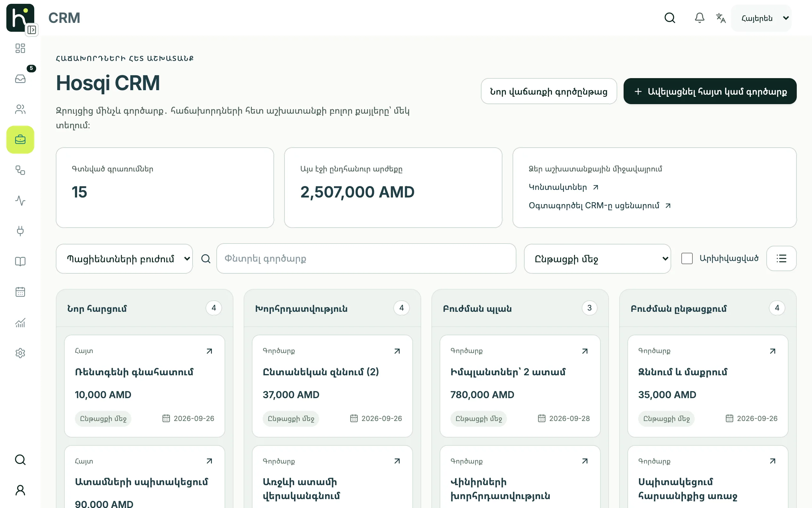Click the 2,507,000 AMD total value
The image size is (812, 508).
coord(357,192)
